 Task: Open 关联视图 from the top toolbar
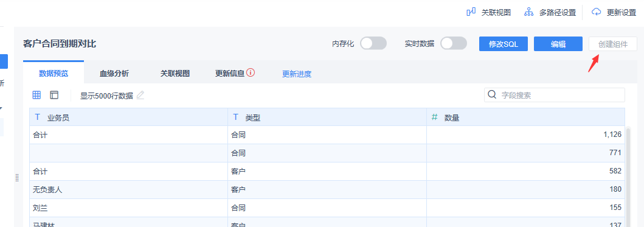[489, 12]
